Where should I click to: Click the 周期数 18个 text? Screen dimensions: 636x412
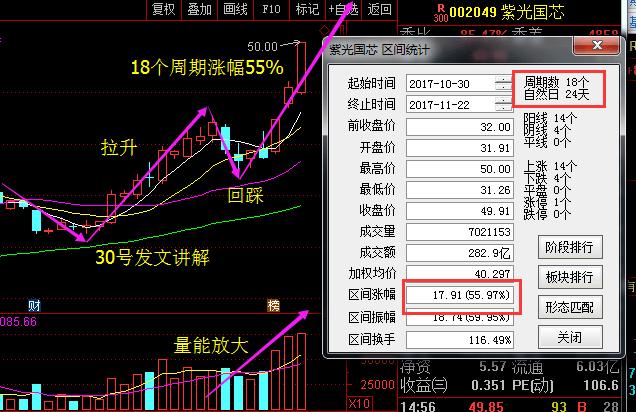(556, 82)
